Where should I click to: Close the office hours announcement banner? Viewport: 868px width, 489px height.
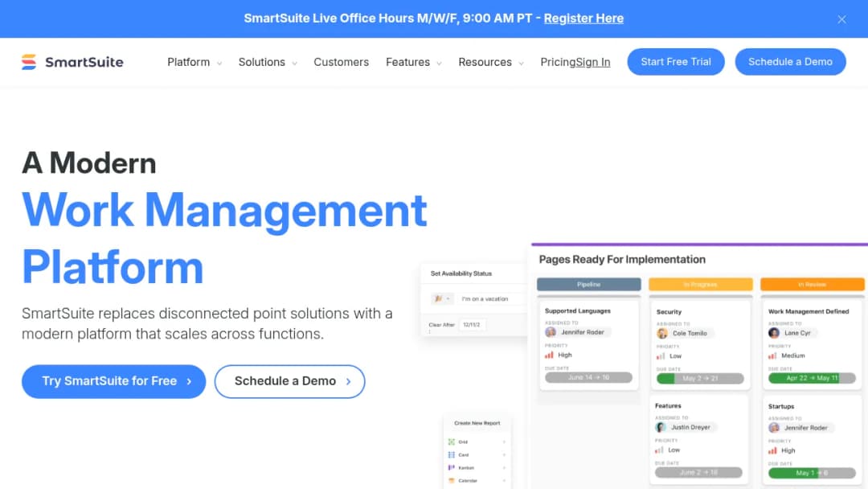[x=841, y=19]
